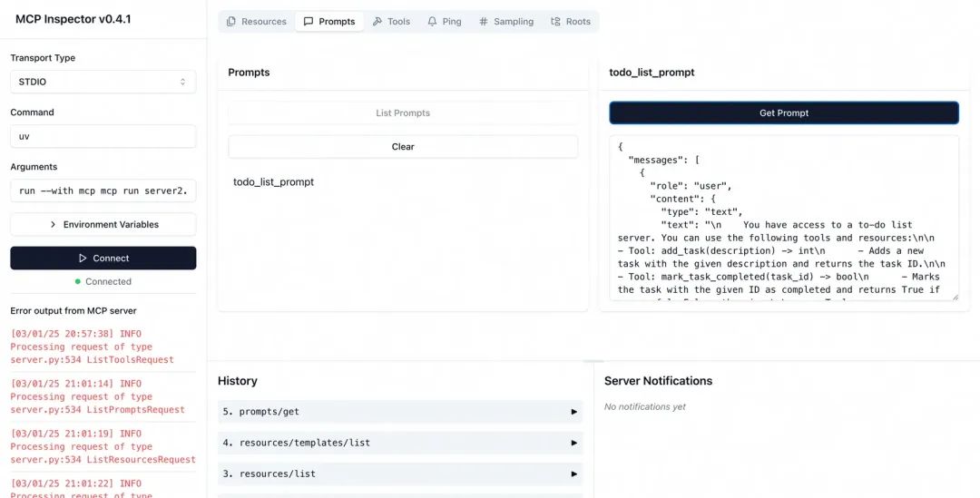980x498 pixels.
Task: Expand the prompts/get history arrow
Action: pyautogui.click(x=573, y=412)
